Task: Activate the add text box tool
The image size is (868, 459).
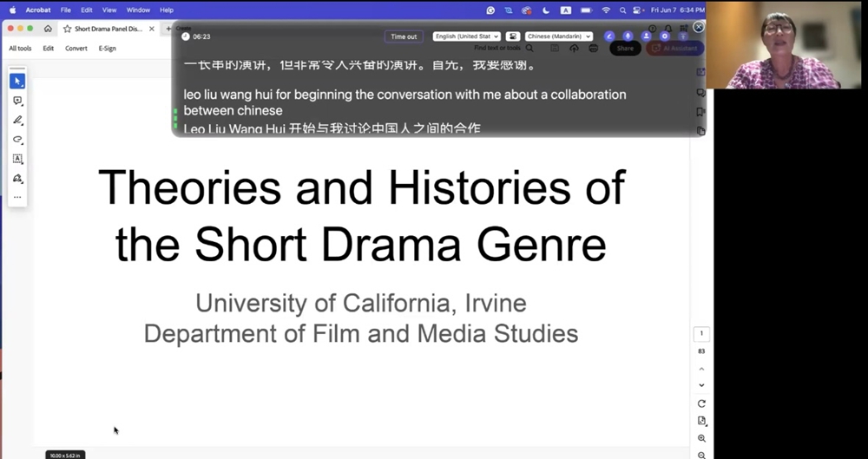Action: tap(17, 160)
